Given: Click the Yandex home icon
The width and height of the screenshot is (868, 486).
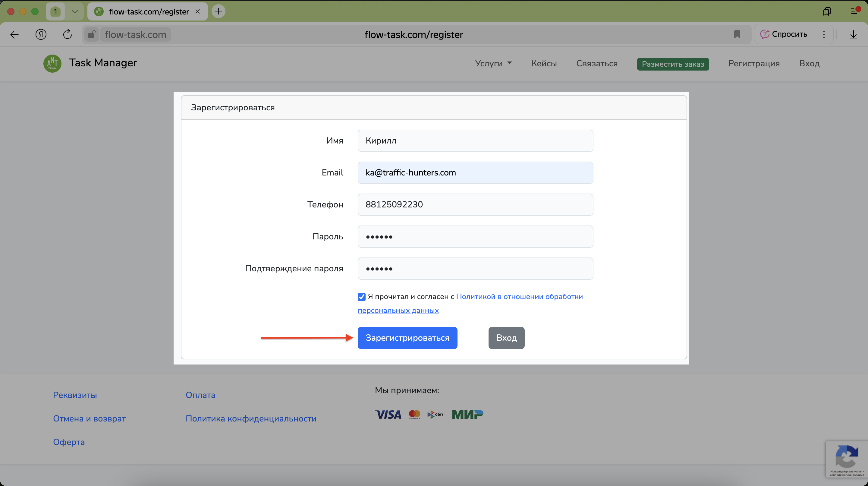Looking at the screenshot, I should [x=41, y=34].
